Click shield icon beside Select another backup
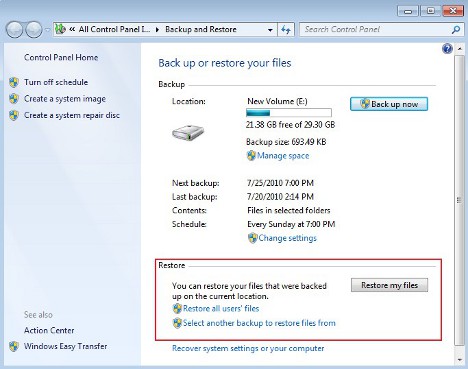 pos(177,323)
